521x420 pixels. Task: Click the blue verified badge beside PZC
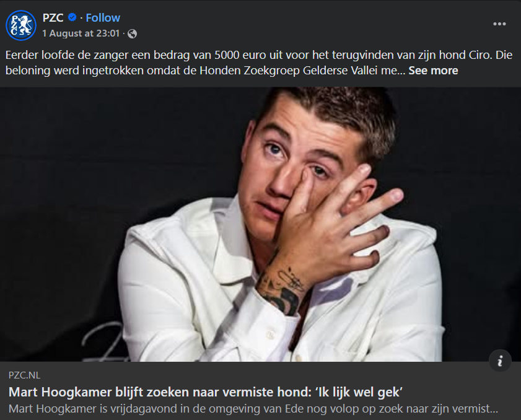click(x=72, y=17)
